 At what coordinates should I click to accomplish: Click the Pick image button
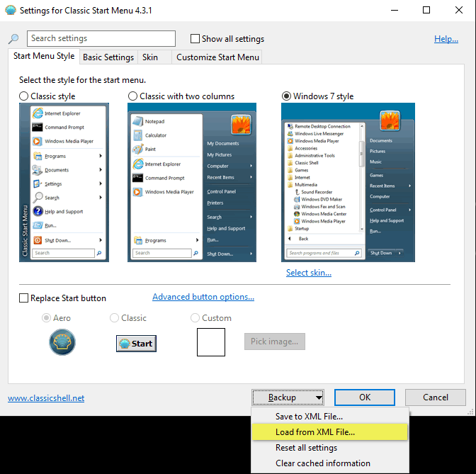[x=275, y=342]
